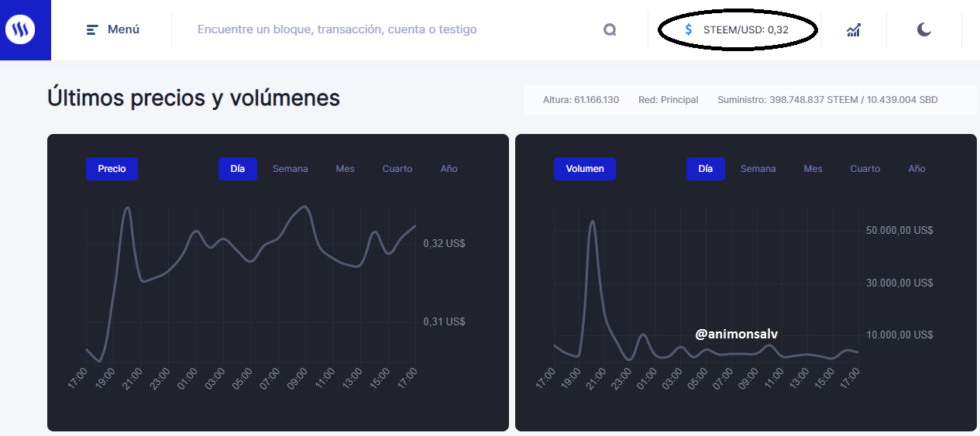Screen dimensions: 980x436
Task: Select Año tab in Precio chart
Action: coord(449,169)
